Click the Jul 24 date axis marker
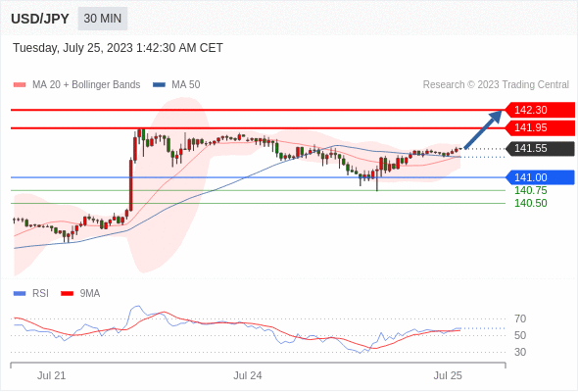Image resolution: width=578 pixels, height=392 pixels. (x=248, y=375)
